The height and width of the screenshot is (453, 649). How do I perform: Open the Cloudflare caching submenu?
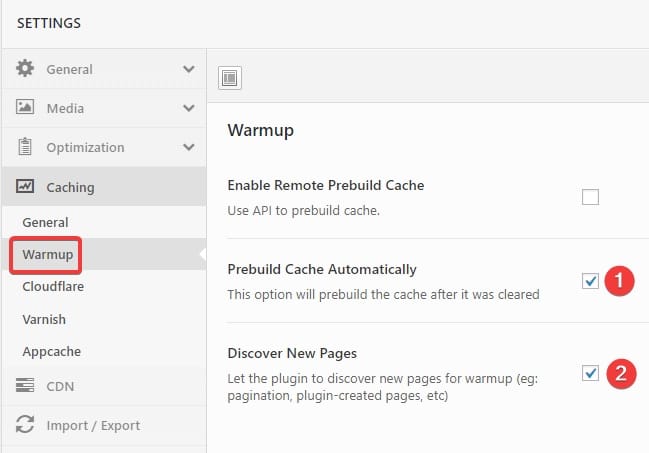[53, 286]
